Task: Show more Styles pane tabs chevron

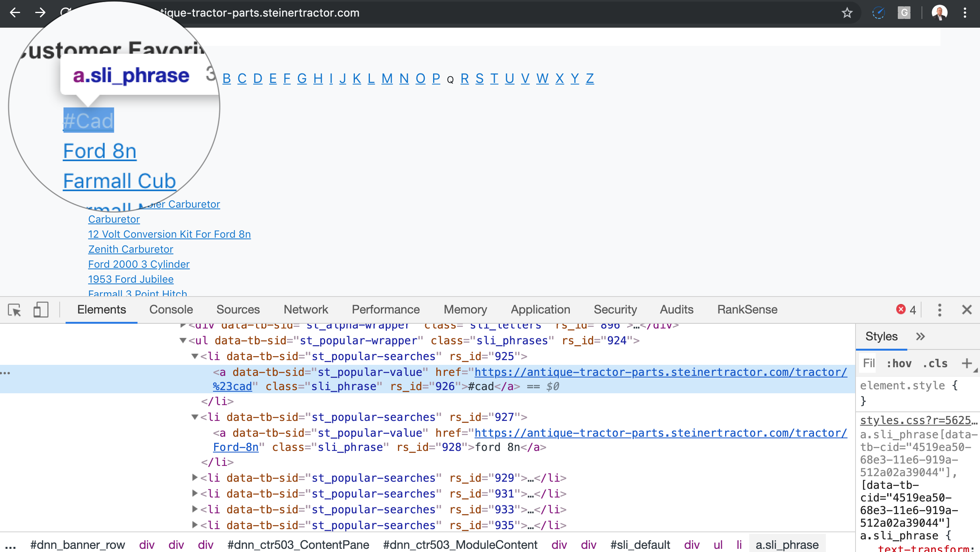Action: tap(920, 336)
